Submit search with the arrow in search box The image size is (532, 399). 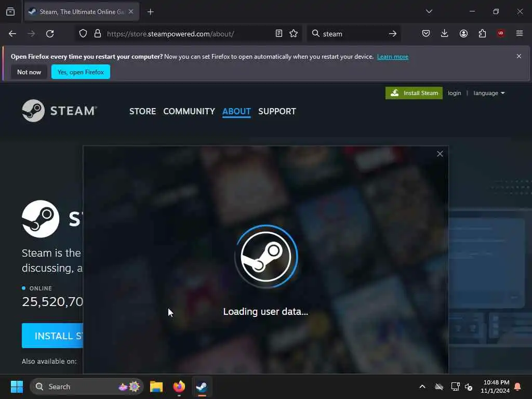393,34
